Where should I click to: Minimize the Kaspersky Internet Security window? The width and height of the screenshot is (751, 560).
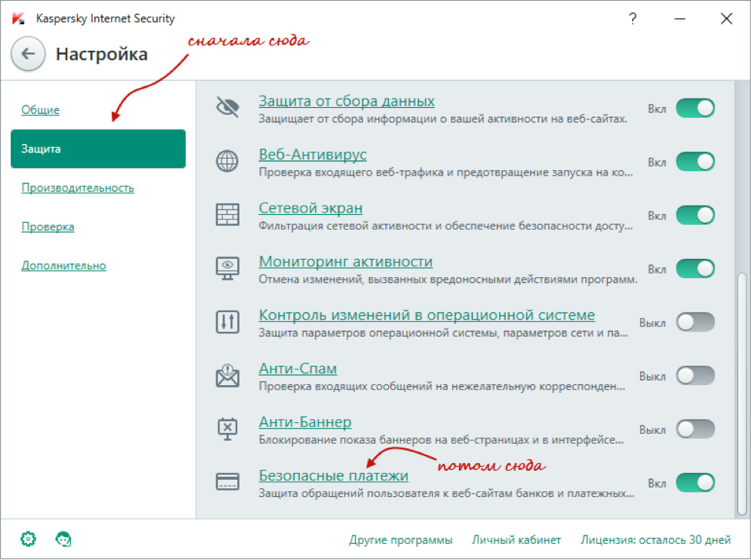[679, 18]
